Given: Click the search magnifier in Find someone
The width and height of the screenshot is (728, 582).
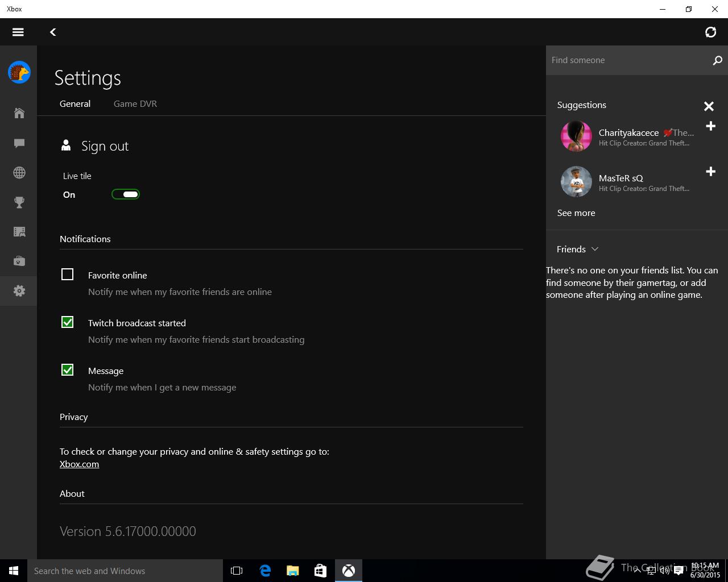Looking at the screenshot, I should 717,60.
